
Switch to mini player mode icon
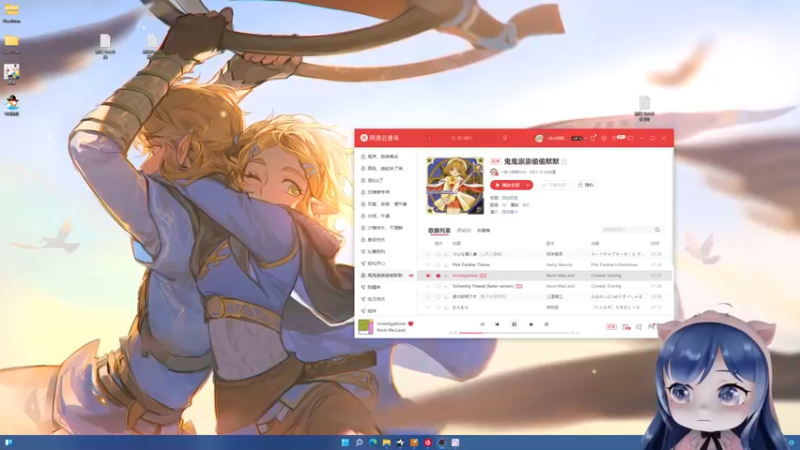[630, 138]
